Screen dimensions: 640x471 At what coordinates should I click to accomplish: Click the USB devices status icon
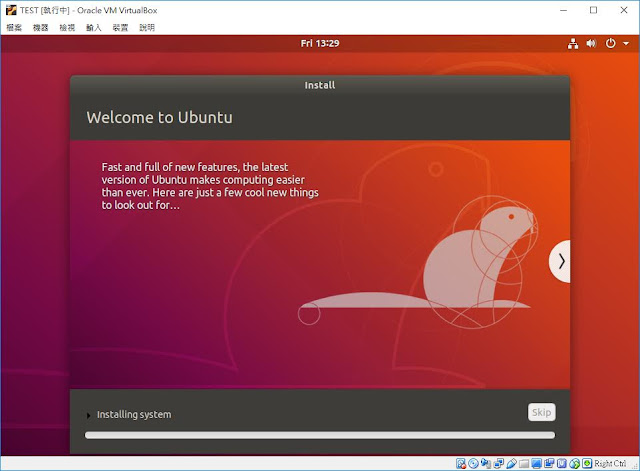(x=512, y=463)
